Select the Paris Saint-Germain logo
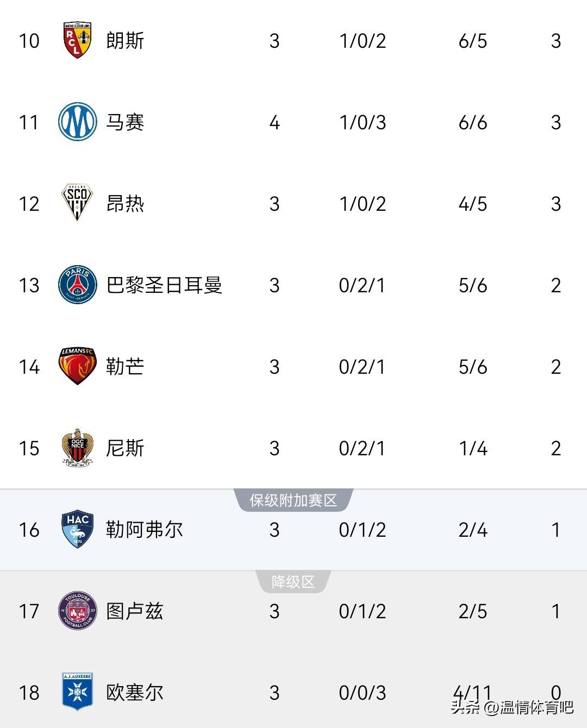Screen dimensions: 587x728 (x=78, y=285)
